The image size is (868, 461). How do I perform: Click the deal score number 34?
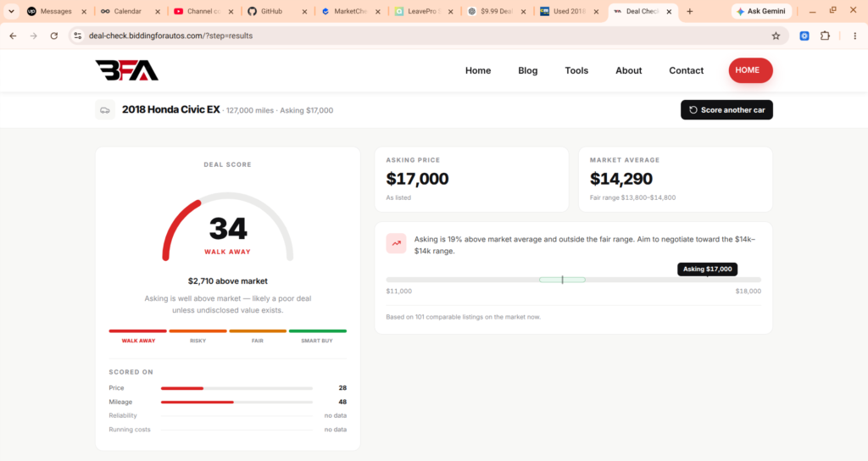228,229
